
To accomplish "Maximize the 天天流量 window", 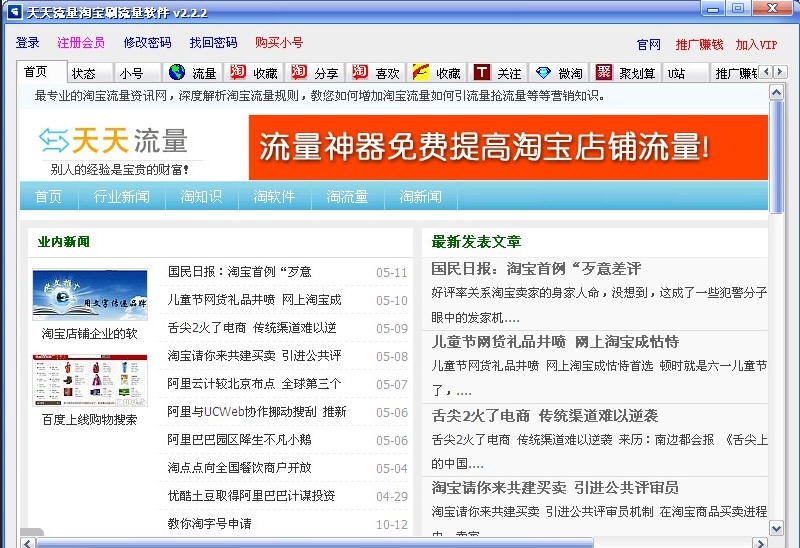I will (x=738, y=9).
